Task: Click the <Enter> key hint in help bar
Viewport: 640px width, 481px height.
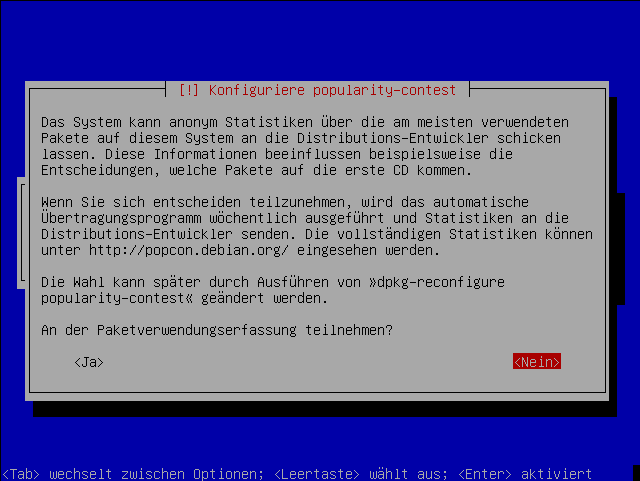Action: coord(484,474)
